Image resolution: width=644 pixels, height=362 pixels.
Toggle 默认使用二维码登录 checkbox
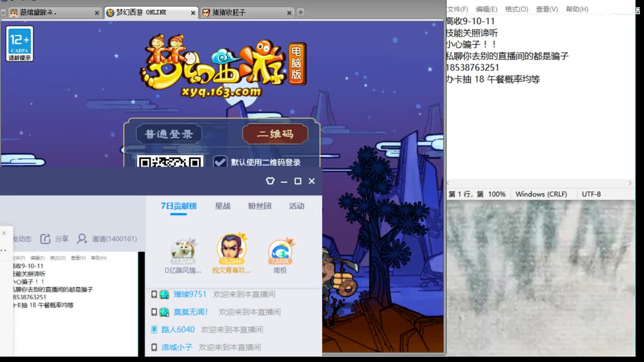point(220,162)
